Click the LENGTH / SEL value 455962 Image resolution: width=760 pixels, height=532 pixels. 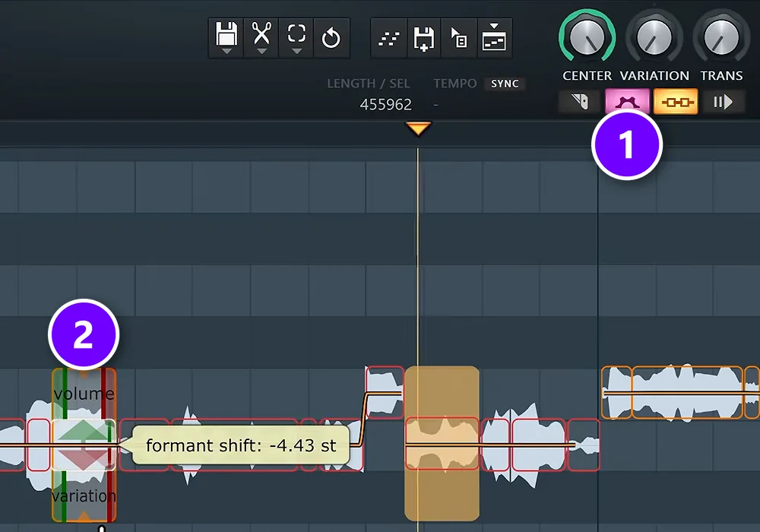pos(386,105)
